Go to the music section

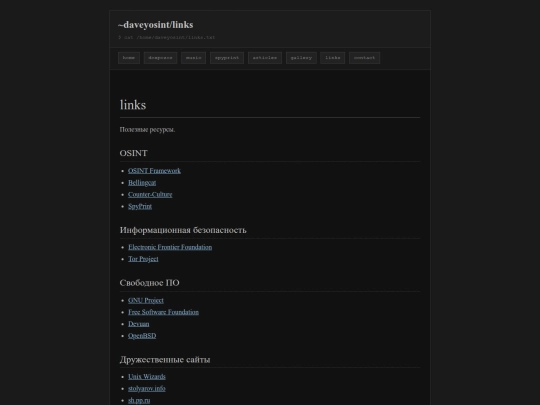pyautogui.click(x=194, y=58)
